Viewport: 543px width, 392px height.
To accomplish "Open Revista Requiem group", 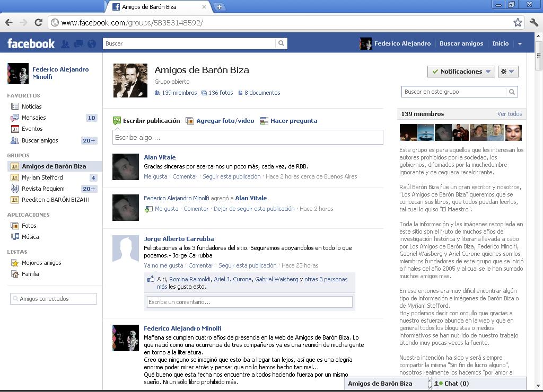I will (x=42, y=189).
